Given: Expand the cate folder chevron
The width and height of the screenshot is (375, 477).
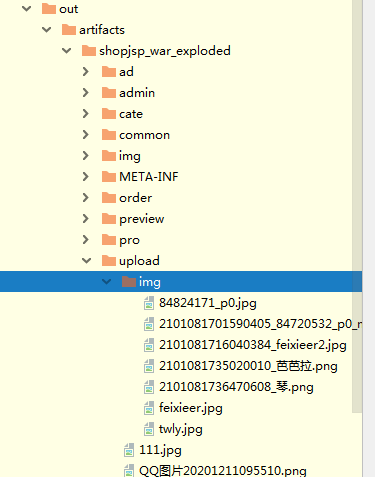Looking at the screenshot, I should 86,114.
